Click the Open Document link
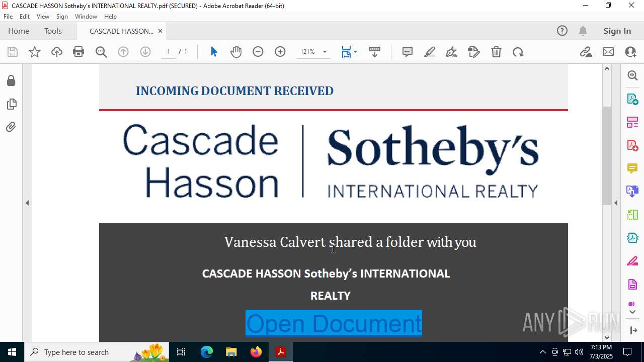This screenshot has width=644, height=362. click(x=334, y=323)
